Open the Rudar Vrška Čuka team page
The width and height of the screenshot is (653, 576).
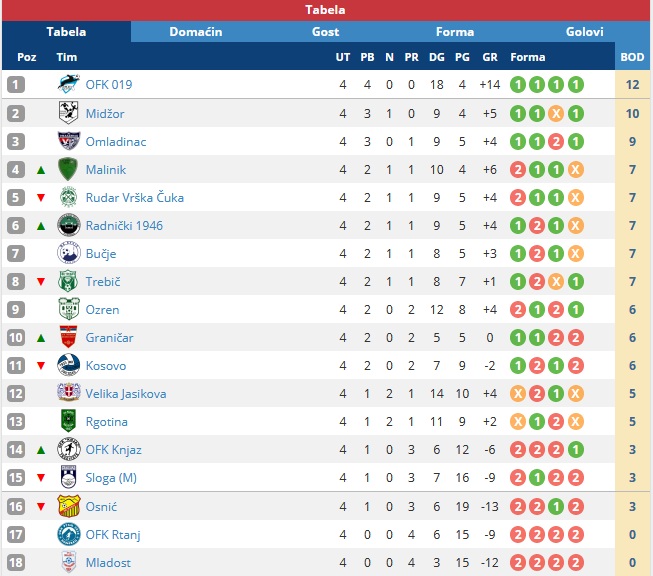coord(135,197)
